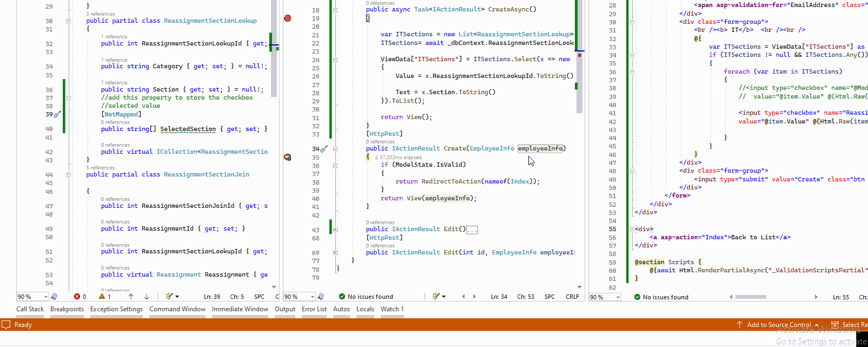Click the yellow warning count icon
868x347 pixels.
[x=102, y=297]
